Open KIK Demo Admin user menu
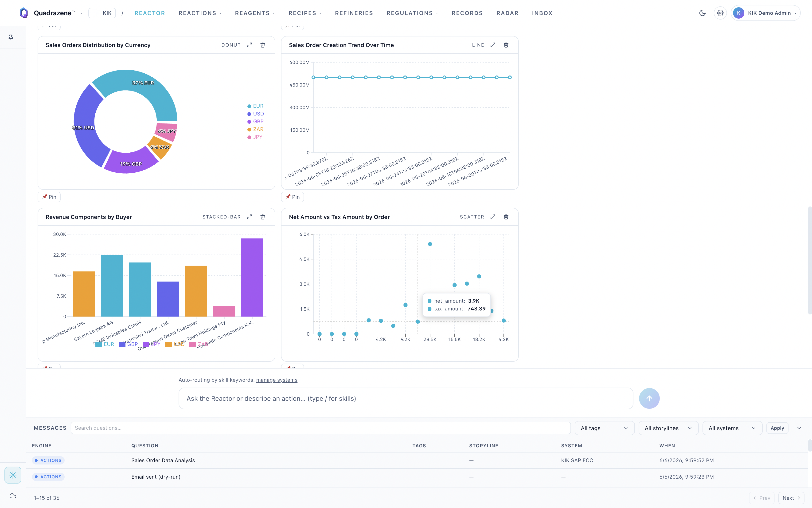 pos(766,13)
